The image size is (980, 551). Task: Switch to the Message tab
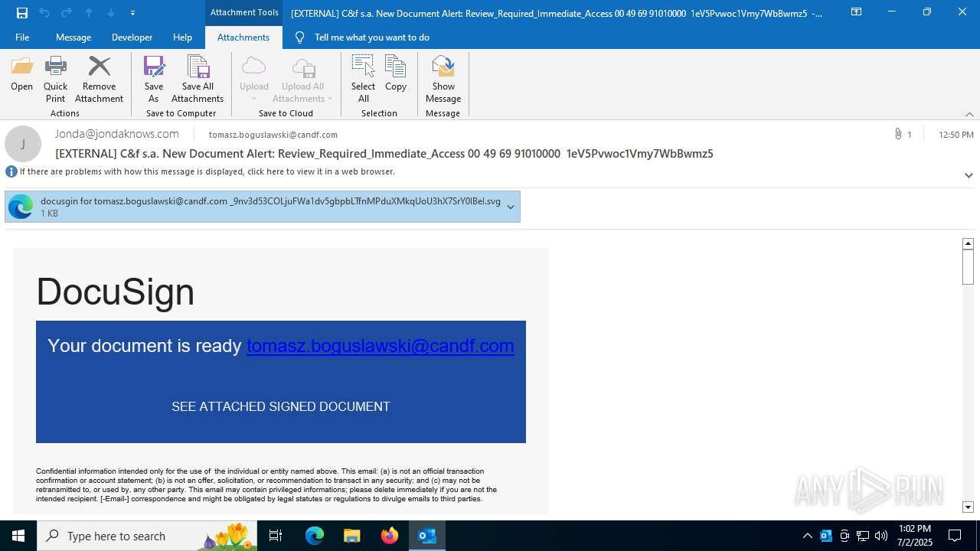pyautogui.click(x=73, y=37)
